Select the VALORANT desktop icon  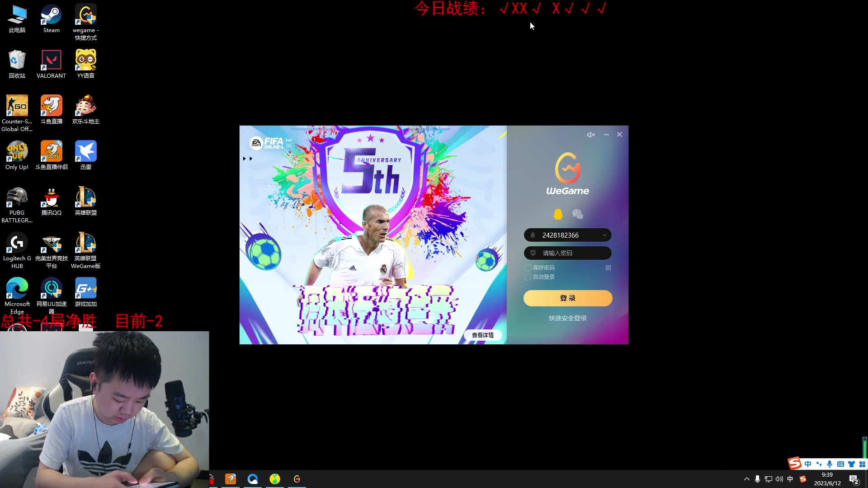click(x=52, y=64)
